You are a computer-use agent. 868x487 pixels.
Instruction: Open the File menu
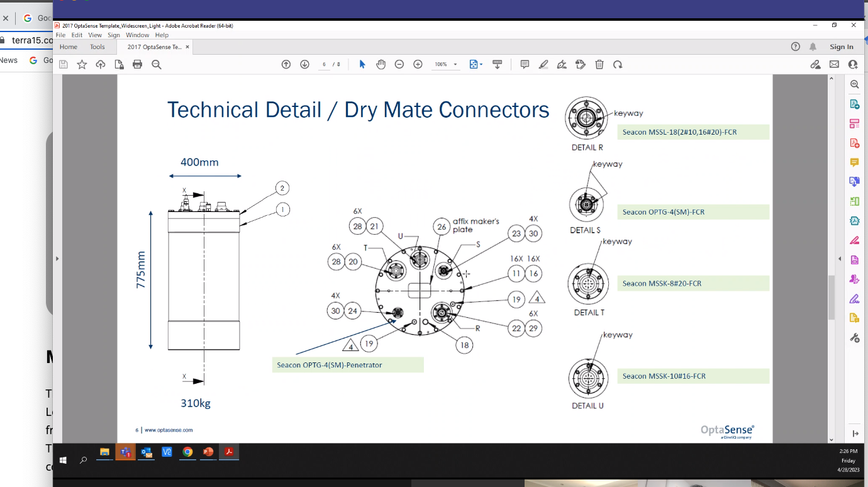click(x=60, y=35)
